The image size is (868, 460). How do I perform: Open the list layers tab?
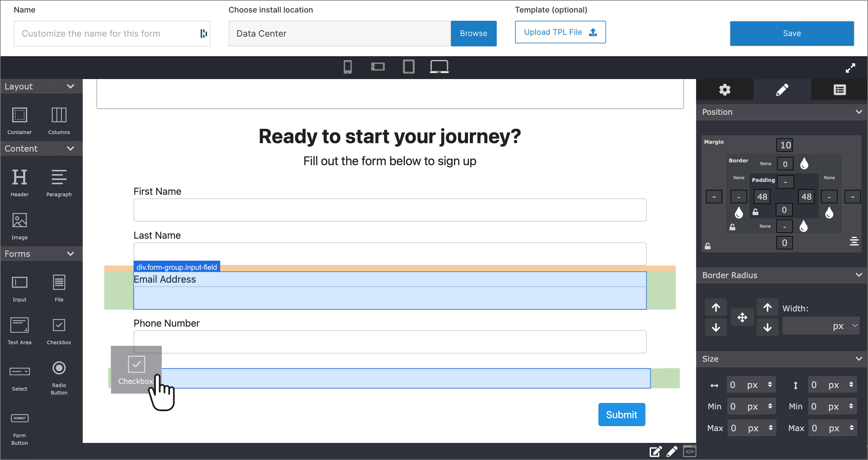[839, 90]
